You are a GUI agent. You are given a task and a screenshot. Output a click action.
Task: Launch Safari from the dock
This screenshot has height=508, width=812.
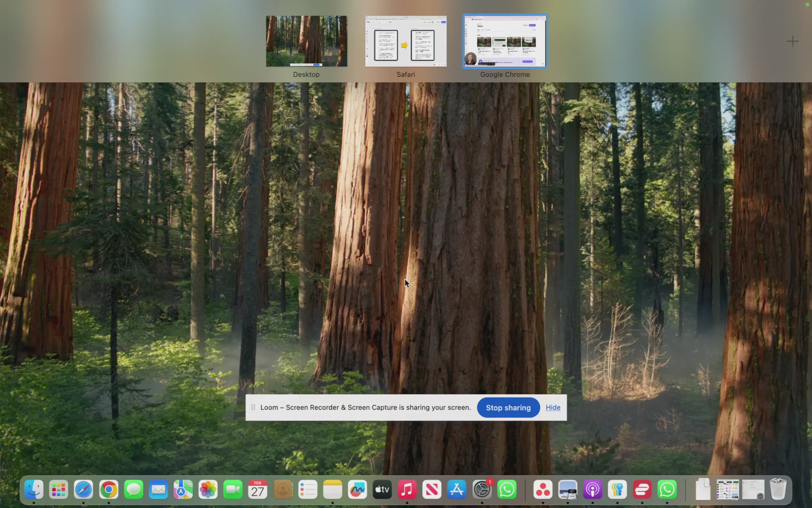[x=84, y=490]
